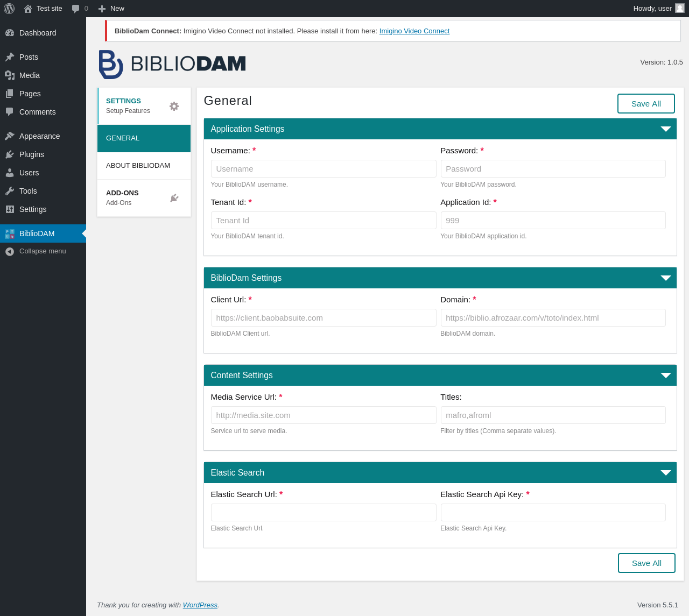Click the top Save All button

coord(646,104)
